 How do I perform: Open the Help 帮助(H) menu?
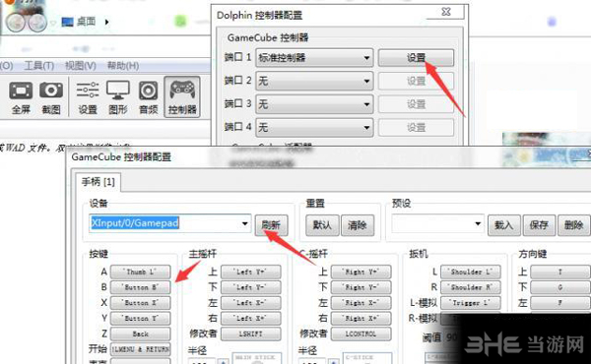pos(123,66)
